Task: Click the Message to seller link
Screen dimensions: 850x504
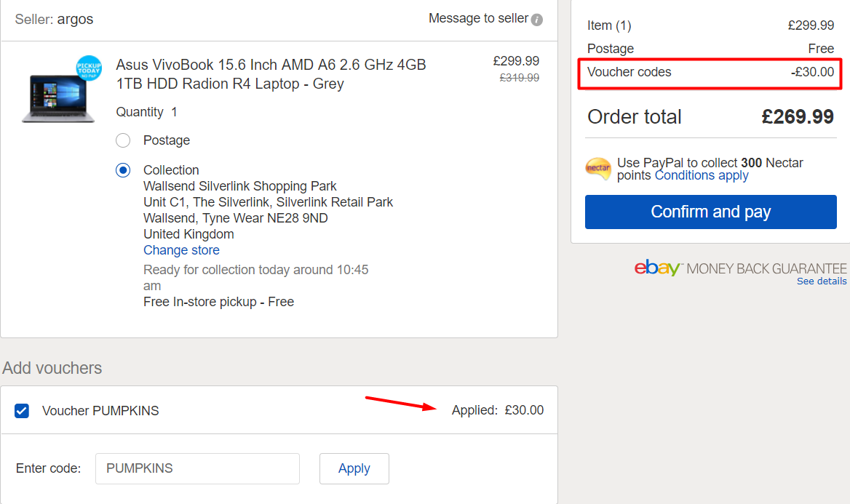Action: point(478,18)
